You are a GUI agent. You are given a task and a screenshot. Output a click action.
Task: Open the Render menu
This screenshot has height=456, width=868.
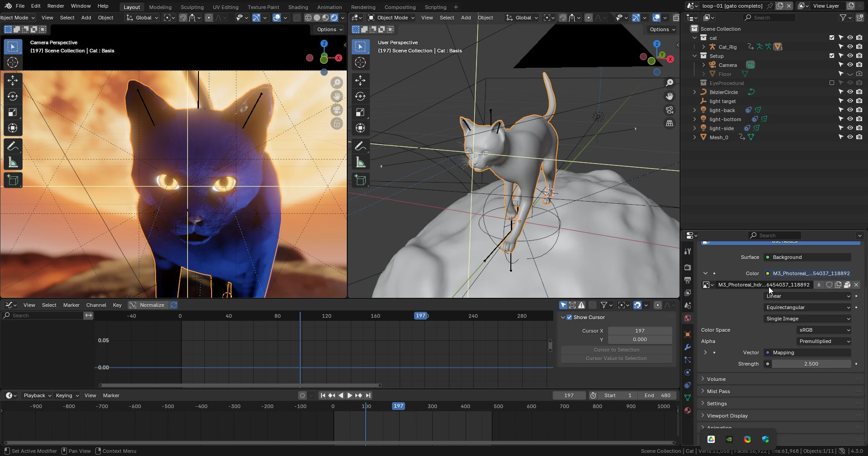[56, 6]
